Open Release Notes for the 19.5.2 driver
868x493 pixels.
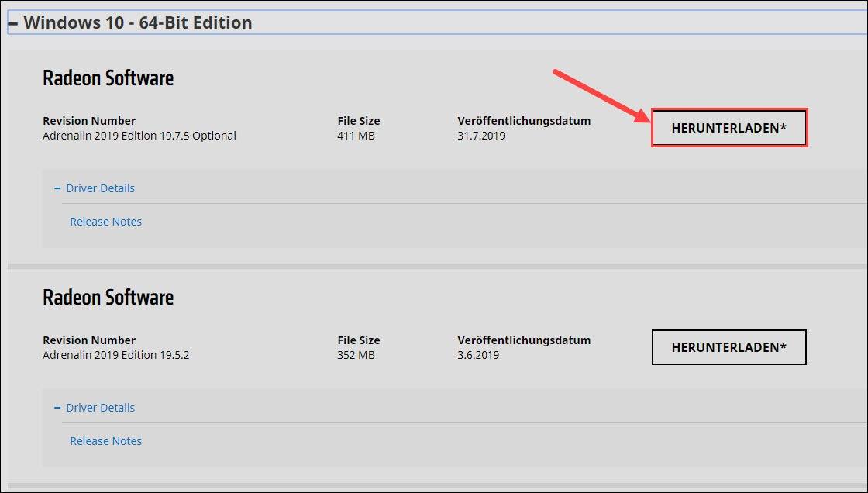point(105,440)
